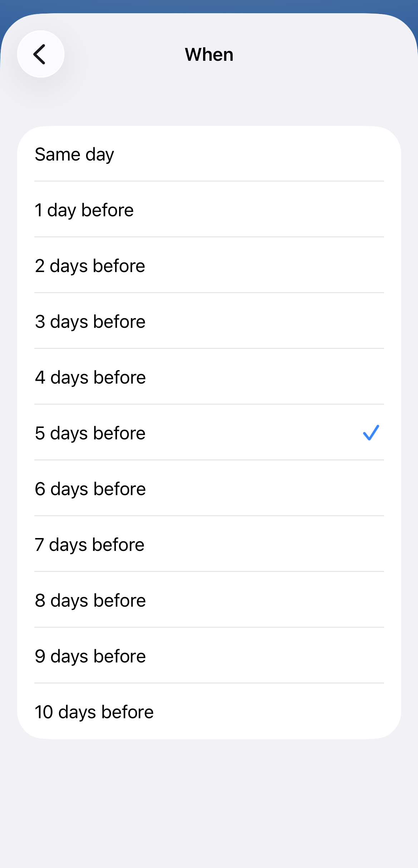Tap empty area right of Same day
Image resolution: width=418 pixels, height=868 pixels.
250,154
